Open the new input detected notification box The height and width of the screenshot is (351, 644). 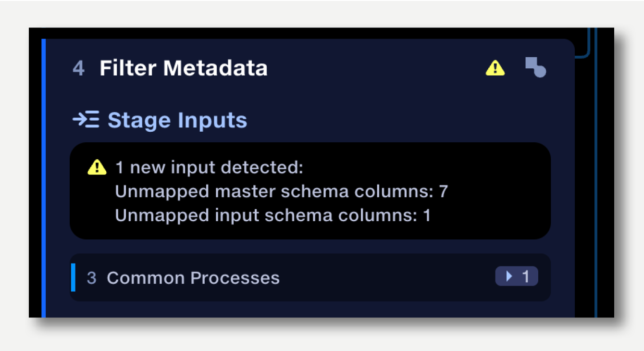[310, 191]
